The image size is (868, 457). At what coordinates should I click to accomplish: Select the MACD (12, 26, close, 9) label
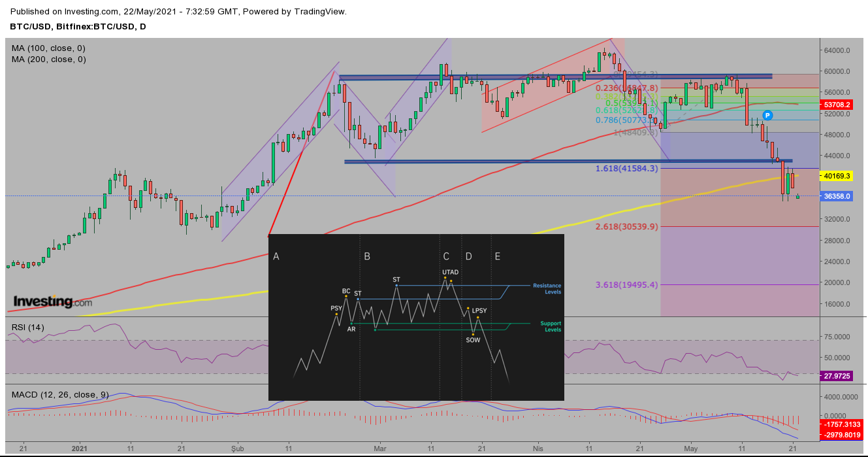point(60,395)
